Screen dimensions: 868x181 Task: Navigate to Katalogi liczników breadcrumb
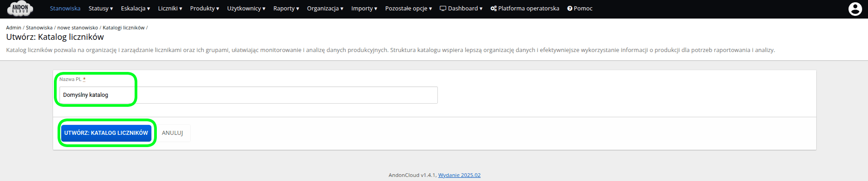[x=123, y=28]
